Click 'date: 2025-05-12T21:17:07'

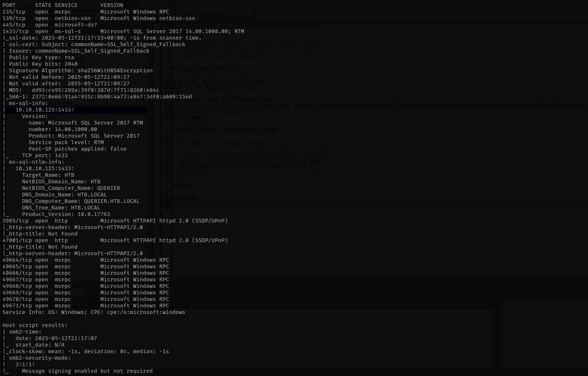(56, 338)
